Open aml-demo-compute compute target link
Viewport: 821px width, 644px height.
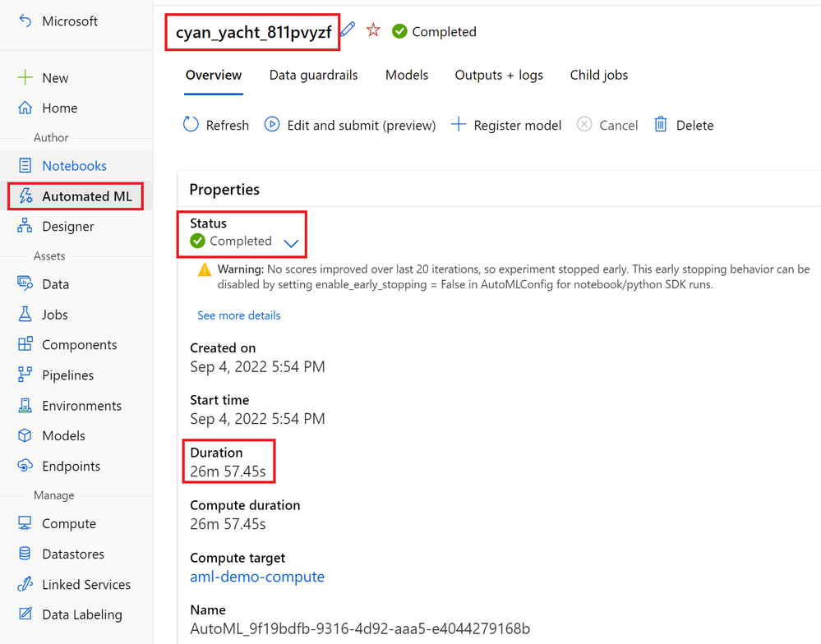click(257, 577)
